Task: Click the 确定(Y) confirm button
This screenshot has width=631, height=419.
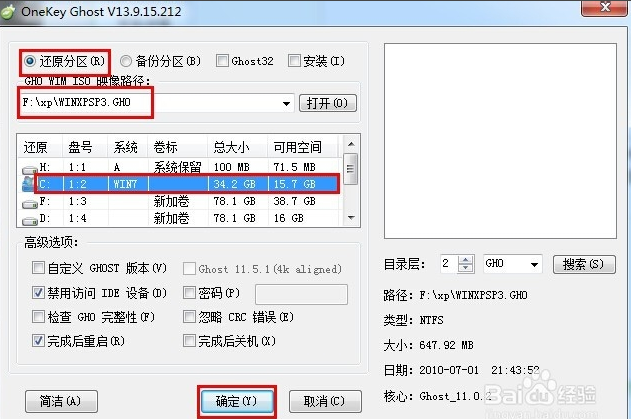Action: pyautogui.click(x=237, y=401)
